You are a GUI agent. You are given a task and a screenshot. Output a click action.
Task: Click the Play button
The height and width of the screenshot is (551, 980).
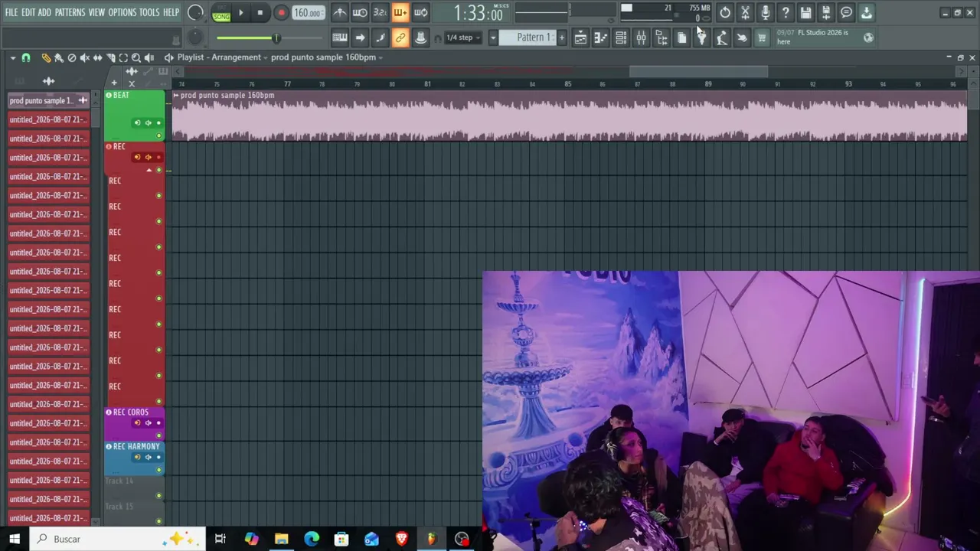tap(240, 13)
